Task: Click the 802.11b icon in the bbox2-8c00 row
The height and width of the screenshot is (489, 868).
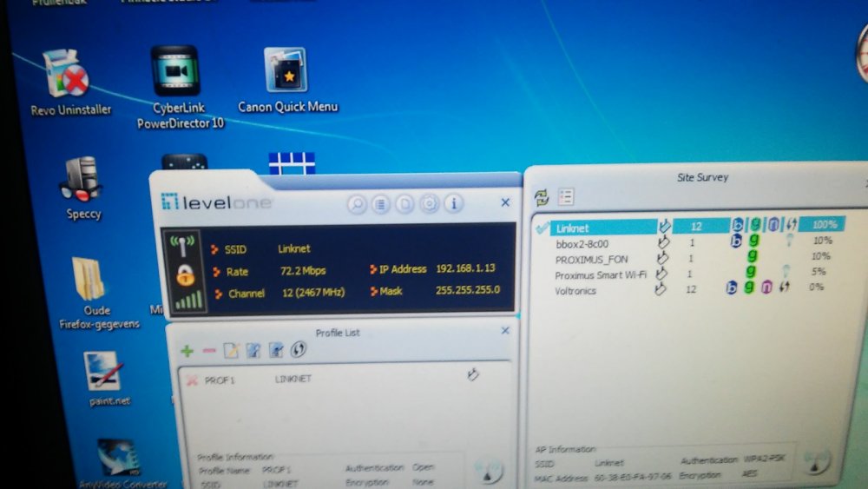Action: point(736,241)
